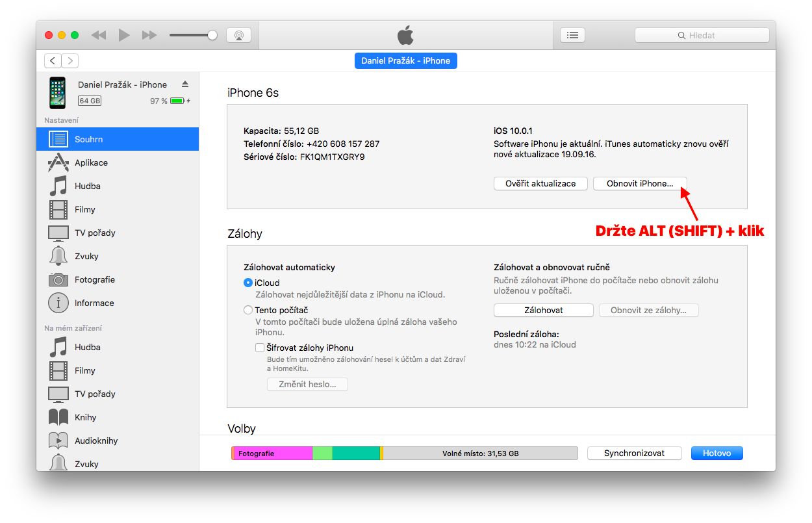
Task: Open Hudba under Nastavení
Action: (118, 186)
